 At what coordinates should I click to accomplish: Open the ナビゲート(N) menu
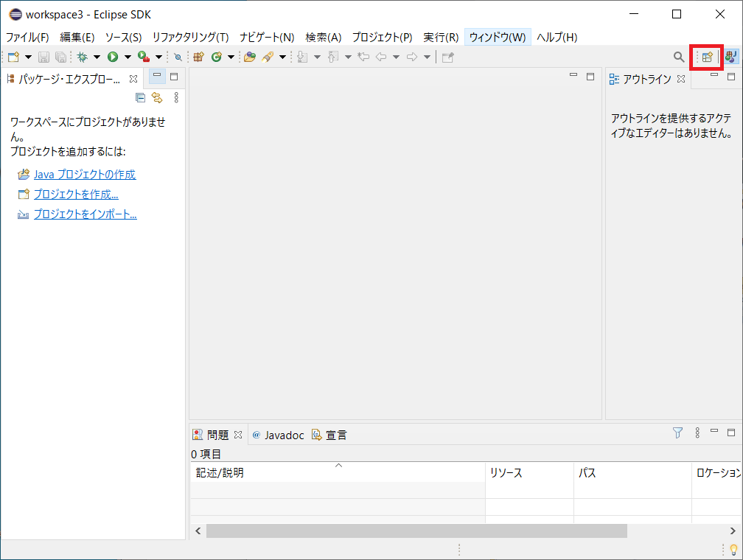[267, 37]
